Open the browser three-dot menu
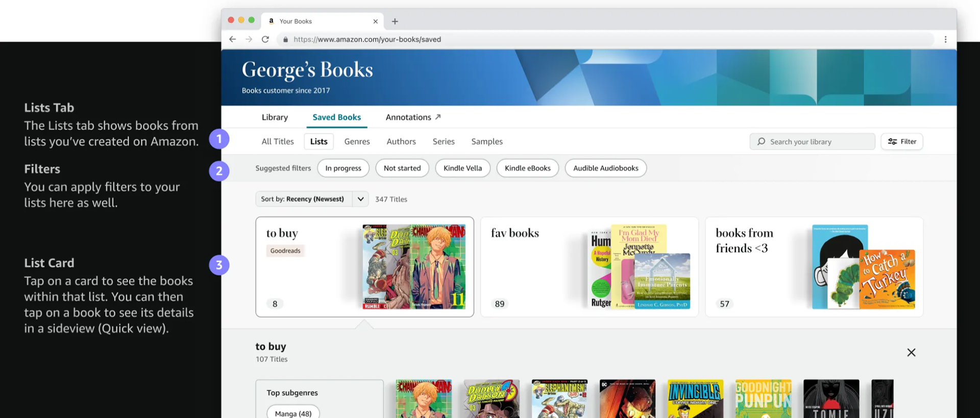 [945, 39]
